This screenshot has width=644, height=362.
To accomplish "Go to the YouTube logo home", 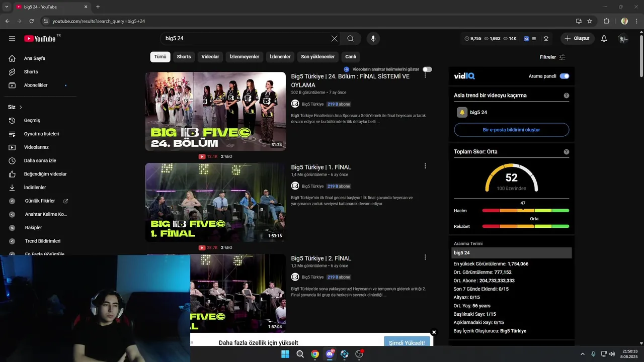I will [40, 39].
